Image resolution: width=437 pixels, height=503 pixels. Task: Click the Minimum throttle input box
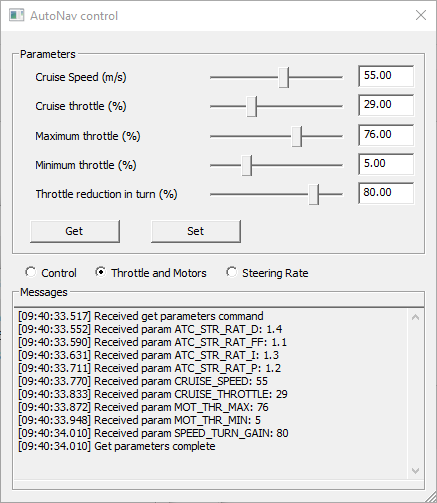pos(386,164)
